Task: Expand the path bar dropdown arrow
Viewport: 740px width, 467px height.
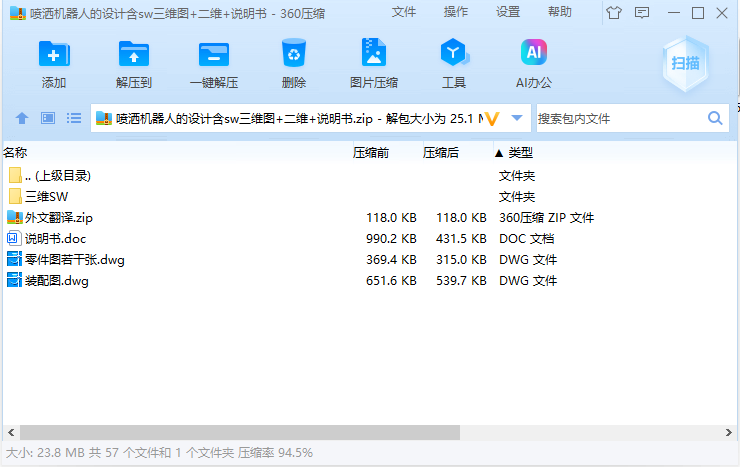Action: point(517,118)
